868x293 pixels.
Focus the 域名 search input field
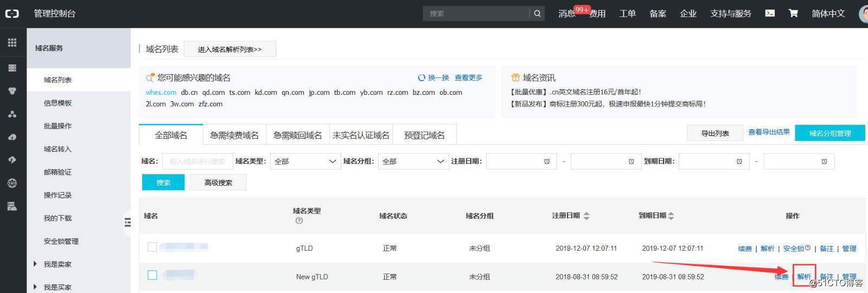[x=197, y=161]
